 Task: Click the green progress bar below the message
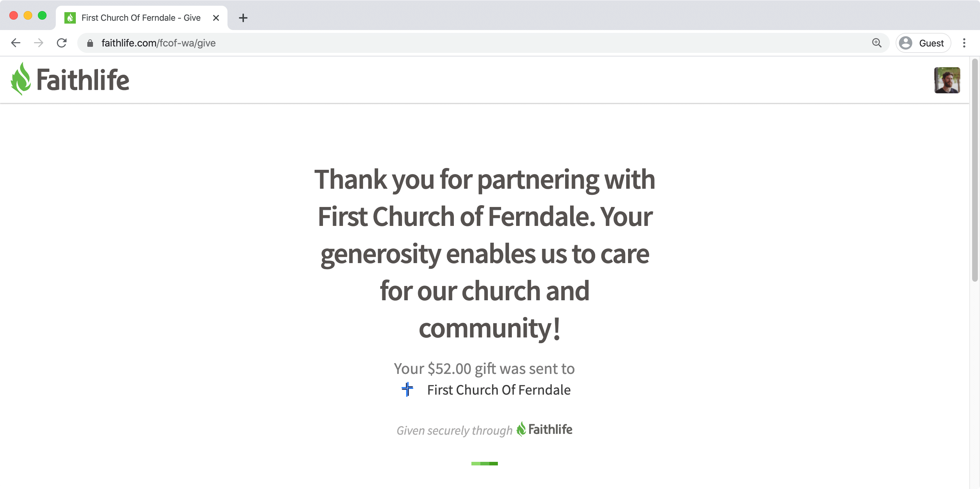pos(484,463)
